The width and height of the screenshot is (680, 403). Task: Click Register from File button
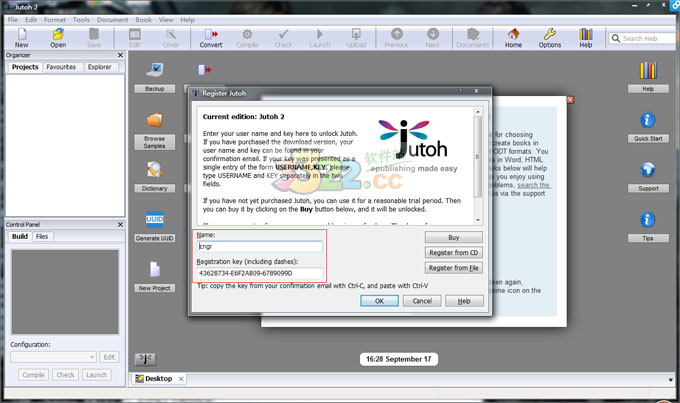pyautogui.click(x=454, y=268)
